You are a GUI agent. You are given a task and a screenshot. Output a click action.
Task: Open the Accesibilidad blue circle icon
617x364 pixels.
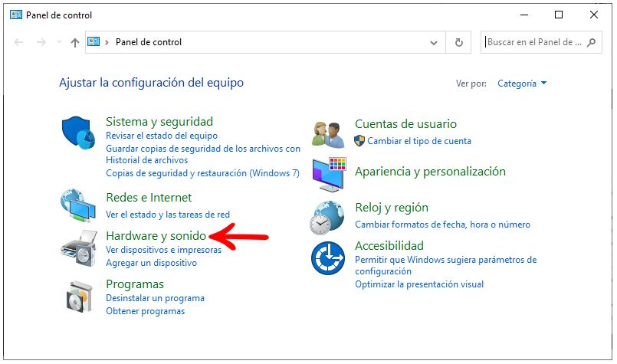(328, 258)
